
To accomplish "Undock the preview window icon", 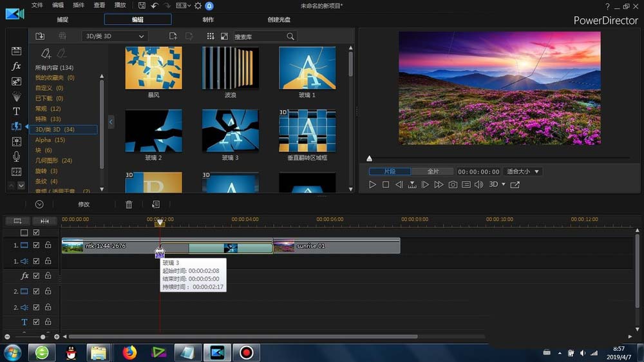I will 515,185.
